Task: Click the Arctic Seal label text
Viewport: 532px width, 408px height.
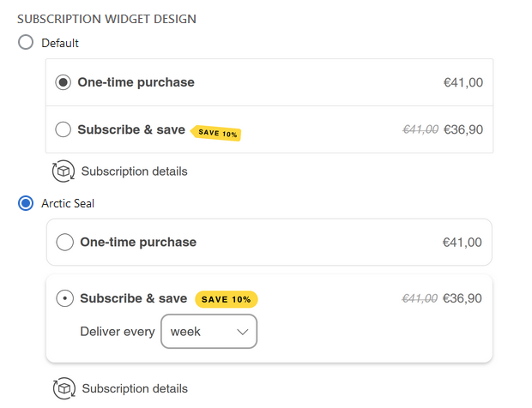Action: tap(68, 203)
